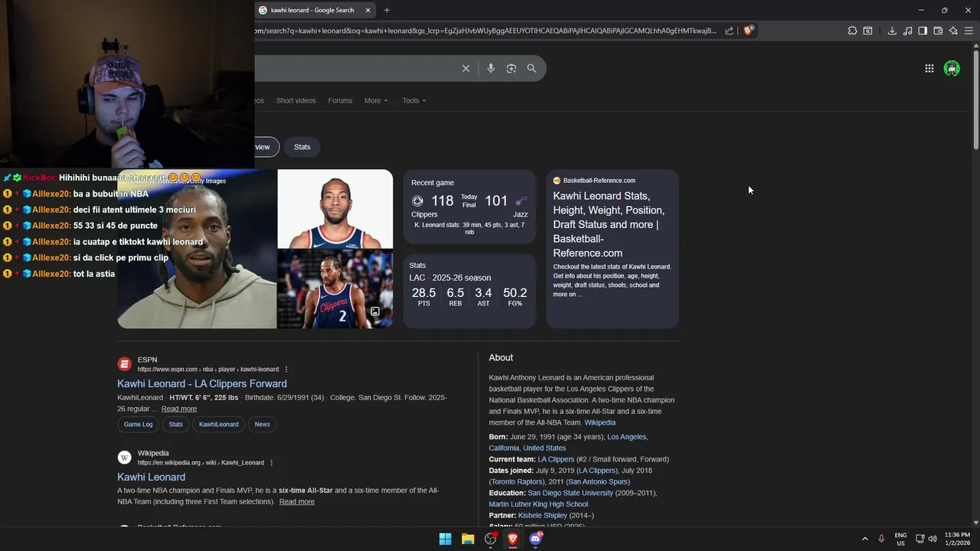Open the three-dot menu beside Wikipedia result
Screen dimensions: 980x551
[271, 462]
